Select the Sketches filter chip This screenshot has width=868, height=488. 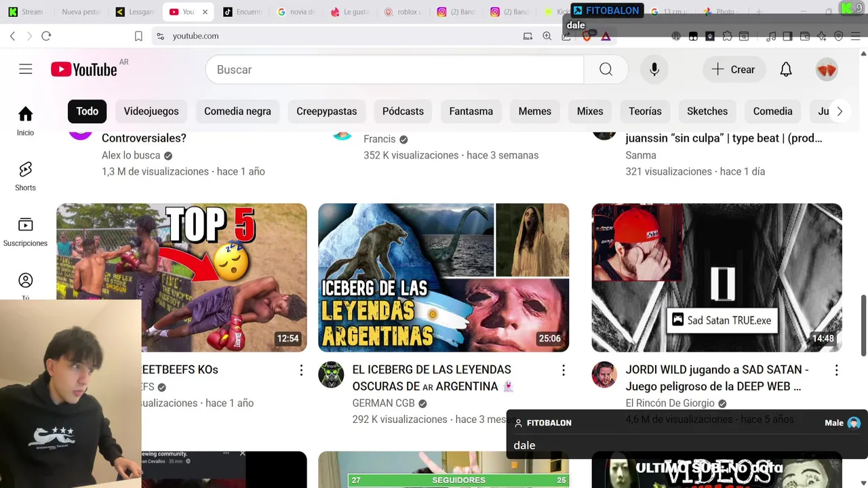pyautogui.click(x=707, y=111)
